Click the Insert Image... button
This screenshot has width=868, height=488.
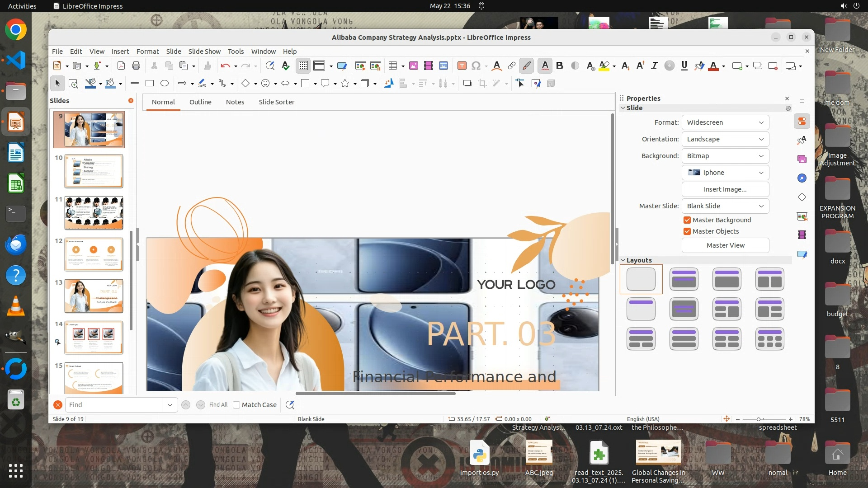[725, 189]
